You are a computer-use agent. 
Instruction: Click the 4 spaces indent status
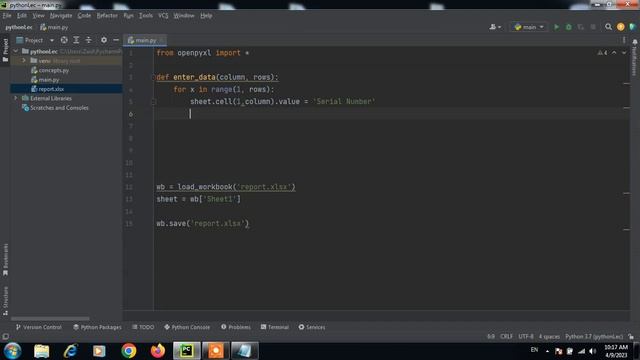click(x=549, y=337)
